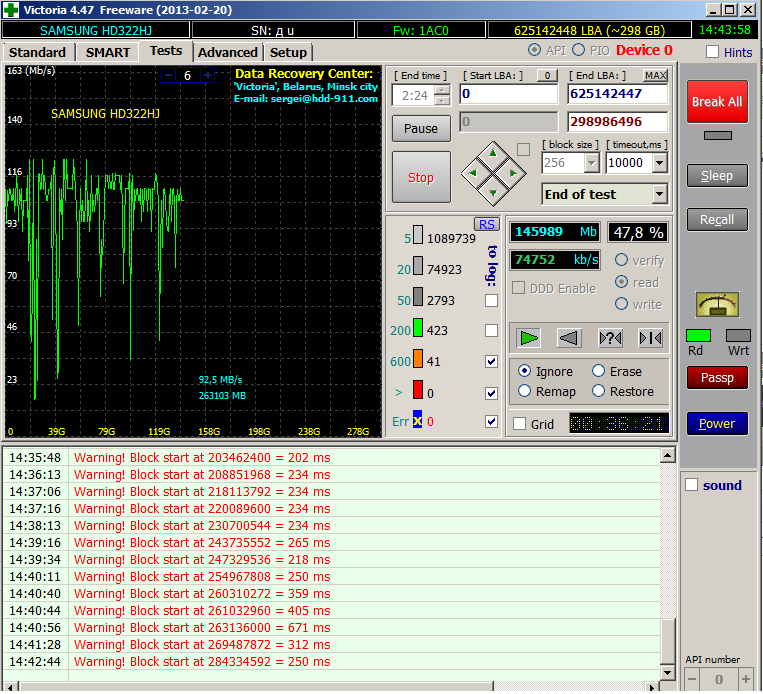Image resolution: width=763 pixels, height=694 pixels.
Task: Click the End LBA input field 625142447
Action: [618, 94]
